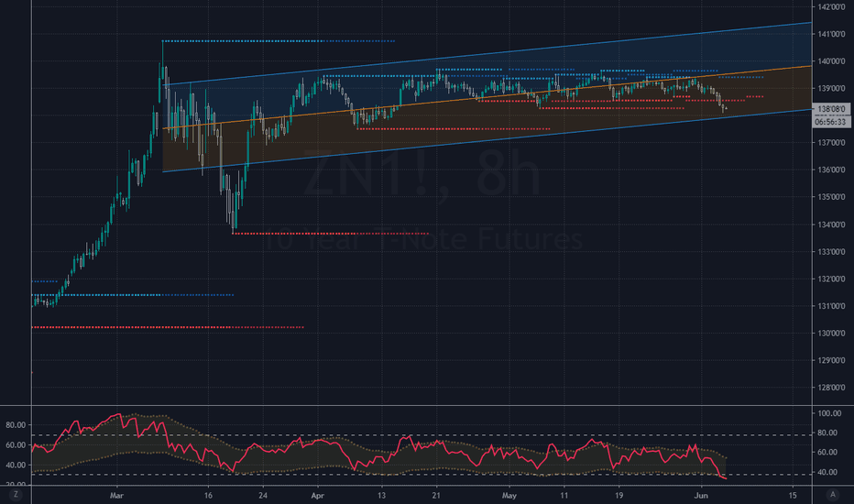Click the 141'00'0 price axis label
This screenshot has height=504, width=854.
(x=831, y=34)
